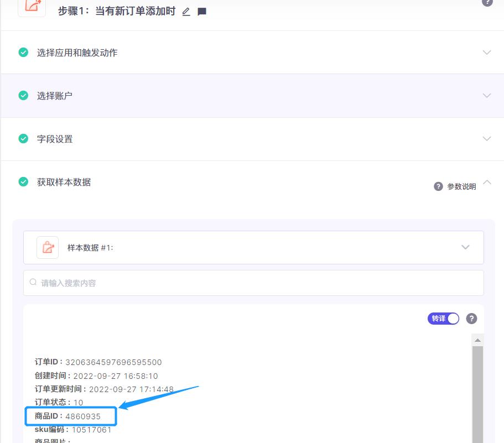Expand the 选择账户 section chevron
The height and width of the screenshot is (443, 504).
(487, 96)
